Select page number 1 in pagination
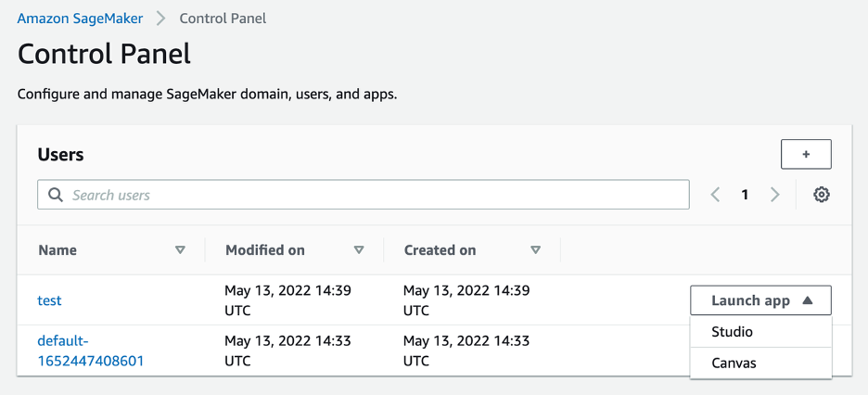The image size is (868, 395). (745, 195)
